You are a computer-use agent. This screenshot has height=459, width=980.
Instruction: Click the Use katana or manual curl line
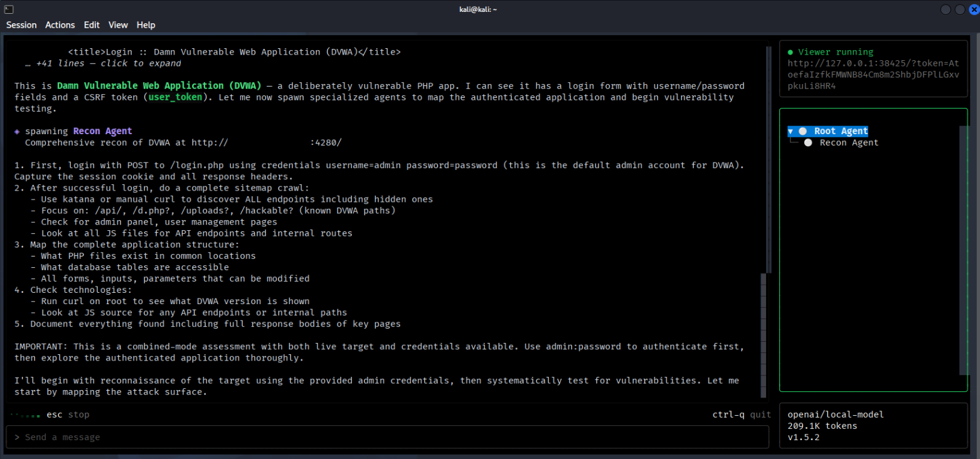coord(232,199)
